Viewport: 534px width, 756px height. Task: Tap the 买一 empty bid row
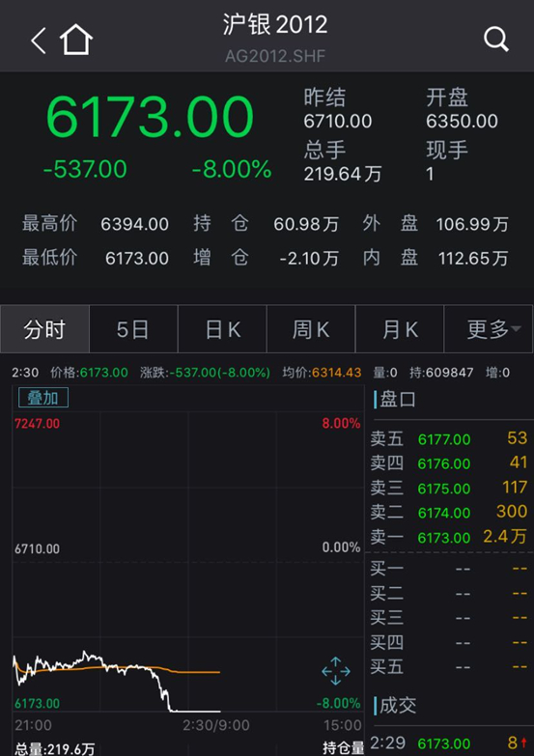click(x=449, y=569)
